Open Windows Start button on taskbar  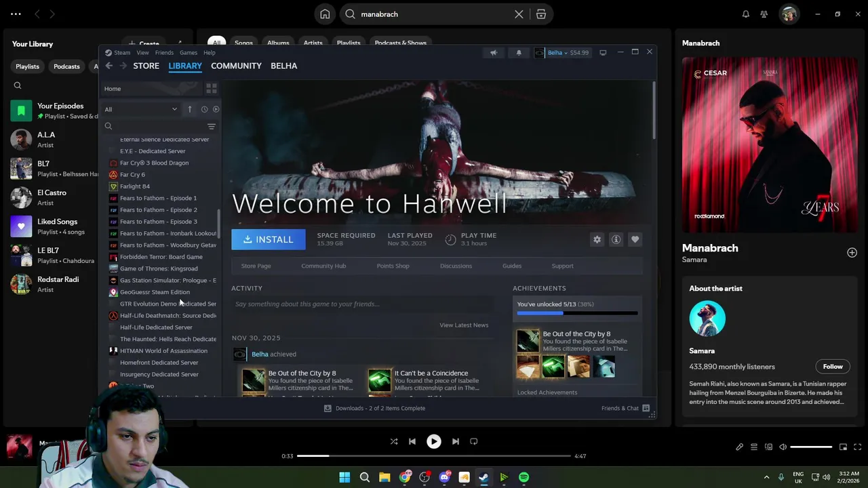(344, 477)
